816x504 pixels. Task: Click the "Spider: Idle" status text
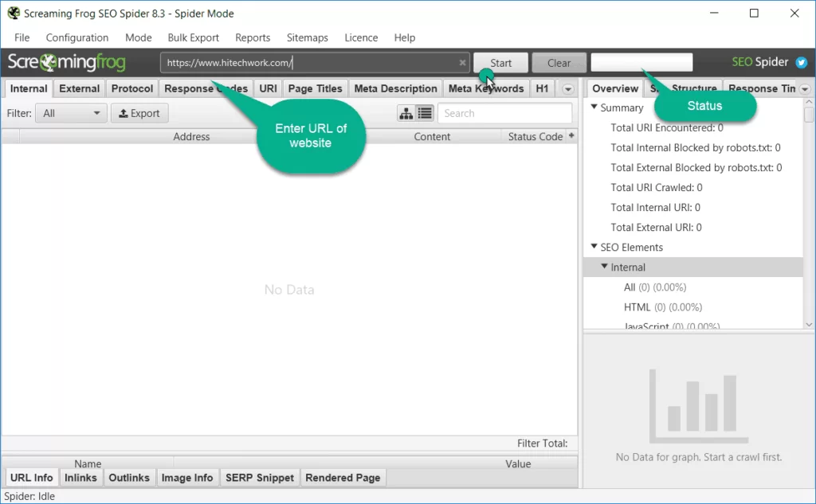click(29, 496)
